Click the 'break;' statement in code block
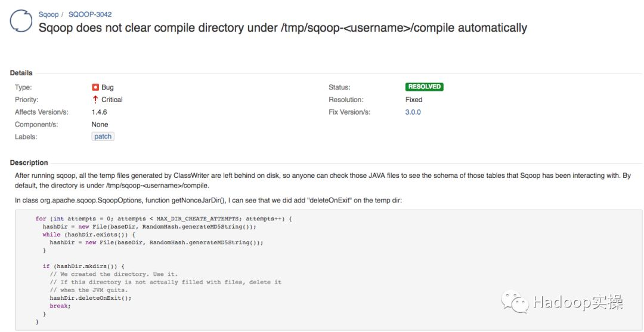644x332 pixels. (x=60, y=306)
